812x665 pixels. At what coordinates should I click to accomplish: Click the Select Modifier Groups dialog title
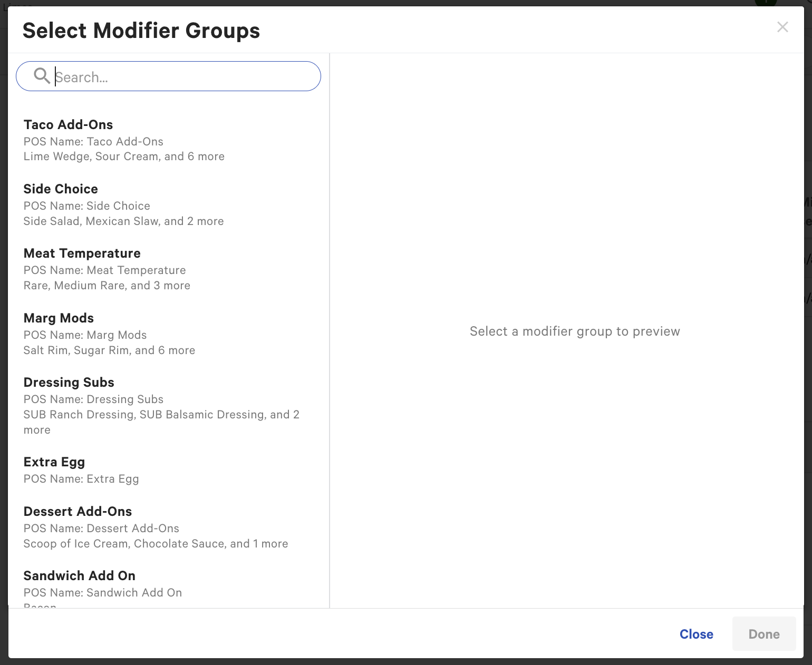click(141, 30)
